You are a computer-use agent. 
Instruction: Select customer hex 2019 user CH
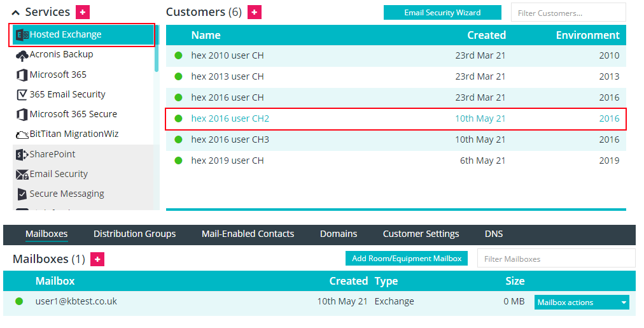[x=396, y=160]
